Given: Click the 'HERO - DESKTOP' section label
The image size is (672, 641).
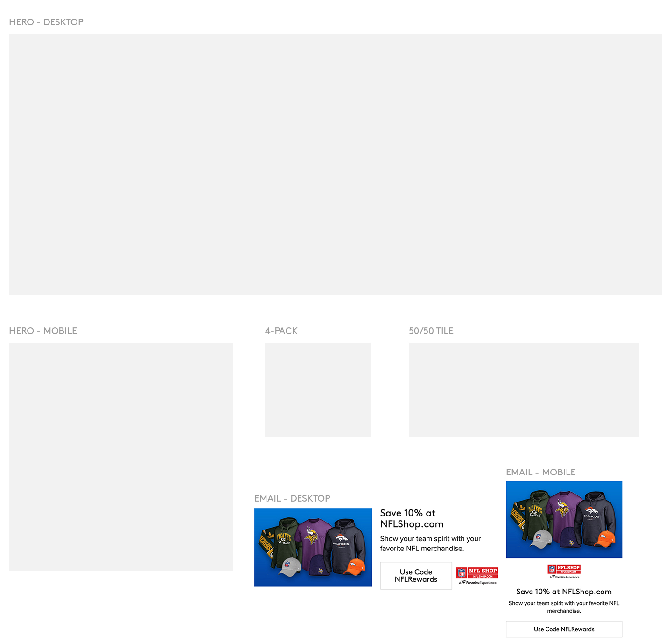Looking at the screenshot, I should click(x=46, y=22).
